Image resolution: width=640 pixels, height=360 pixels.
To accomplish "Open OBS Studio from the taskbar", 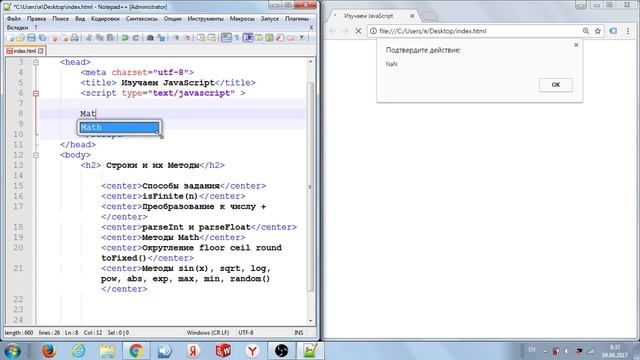I will click(x=281, y=351).
